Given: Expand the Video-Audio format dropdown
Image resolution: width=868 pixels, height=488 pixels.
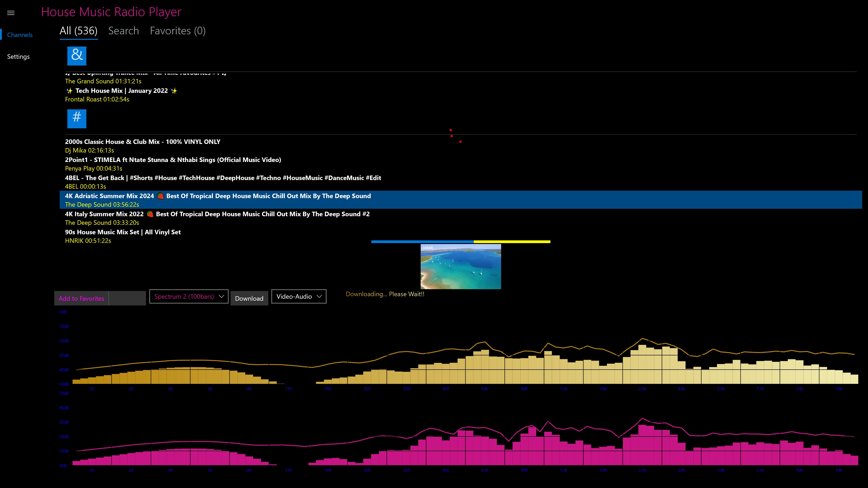Looking at the screenshot, I should click(299, 296).
